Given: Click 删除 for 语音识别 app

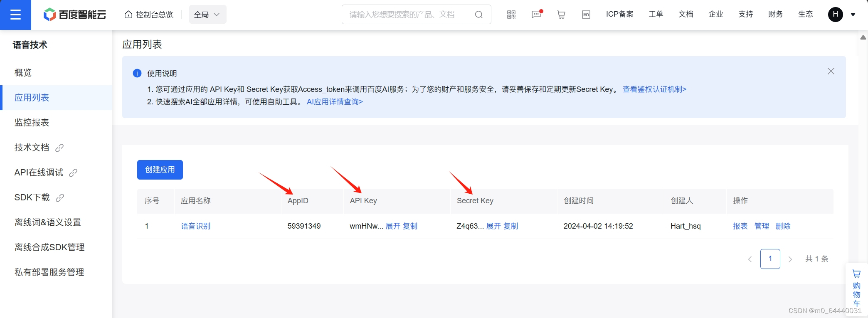Looking at the screenshot, I should 783,226.
